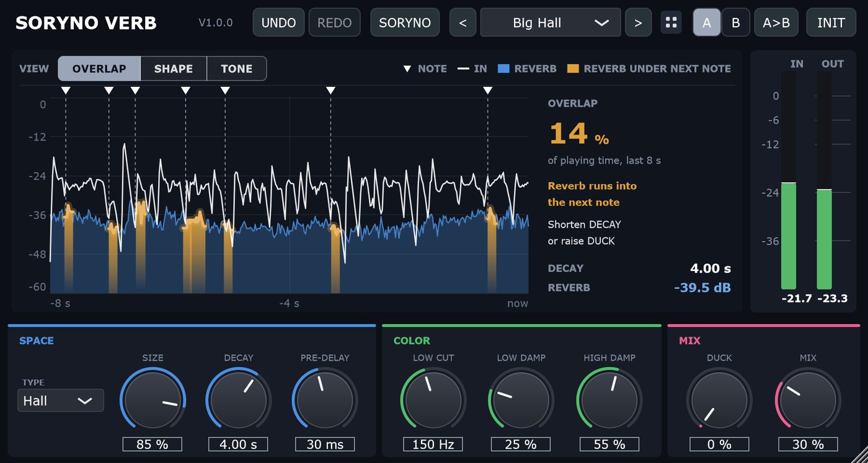This screenshot has width=868, height=463.
Task: Select A comparison state
Action: pos(707,23)
